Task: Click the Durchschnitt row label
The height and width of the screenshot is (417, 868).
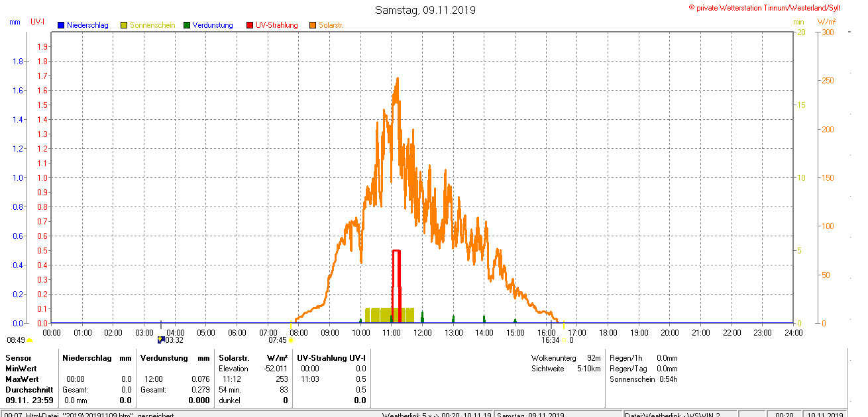Action: pos(29,390)
